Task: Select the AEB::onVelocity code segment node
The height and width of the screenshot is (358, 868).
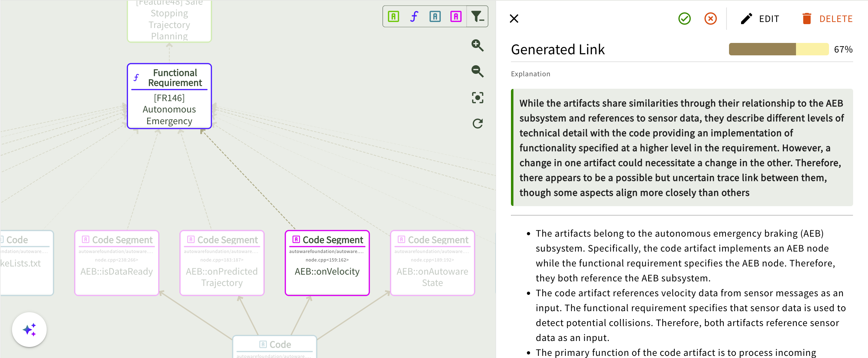Action: click(x=327, y=263)
